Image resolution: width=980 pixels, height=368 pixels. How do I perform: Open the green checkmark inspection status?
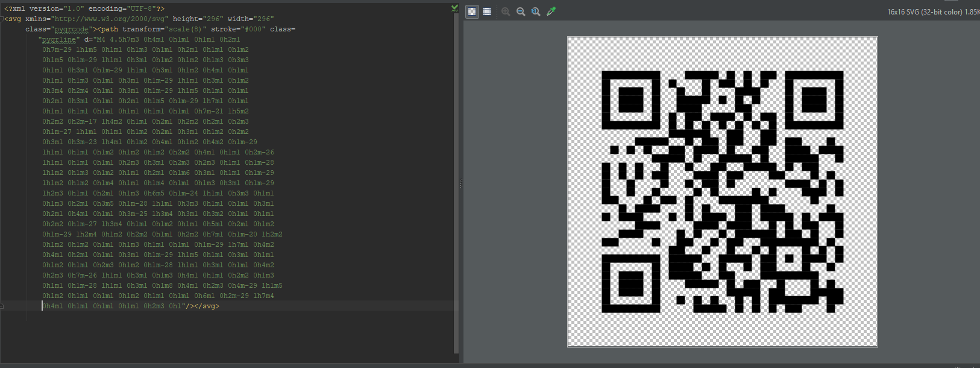coord(454,8)
